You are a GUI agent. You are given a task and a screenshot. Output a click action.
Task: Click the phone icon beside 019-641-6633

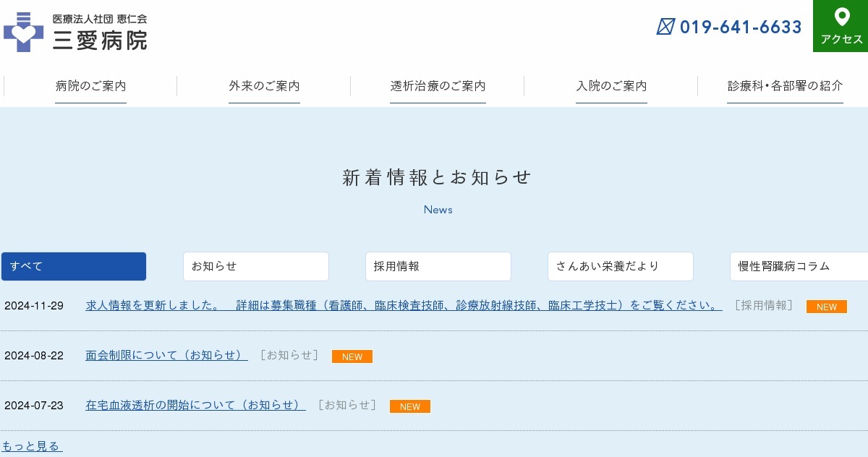665,27
